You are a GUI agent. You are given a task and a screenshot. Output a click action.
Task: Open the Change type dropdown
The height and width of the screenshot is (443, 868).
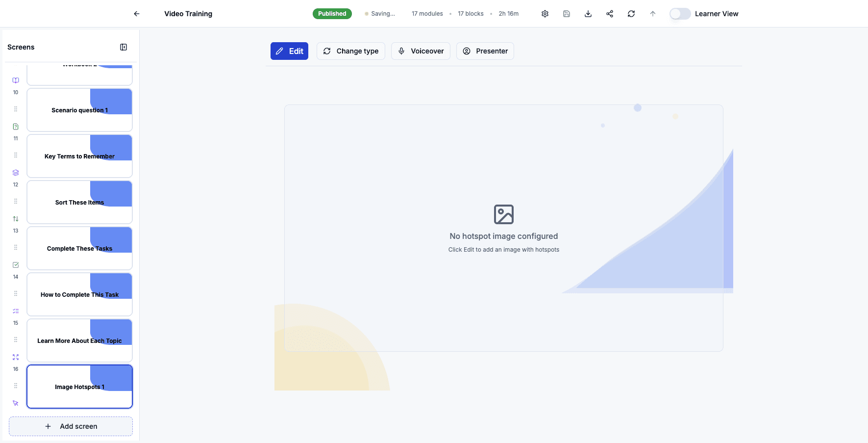coord(350,51)
